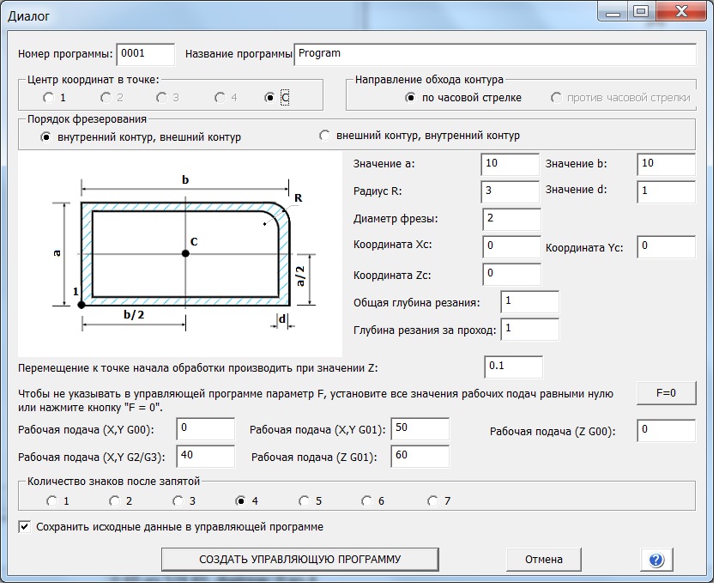Toggle saving source data in control program

(25, 527)
